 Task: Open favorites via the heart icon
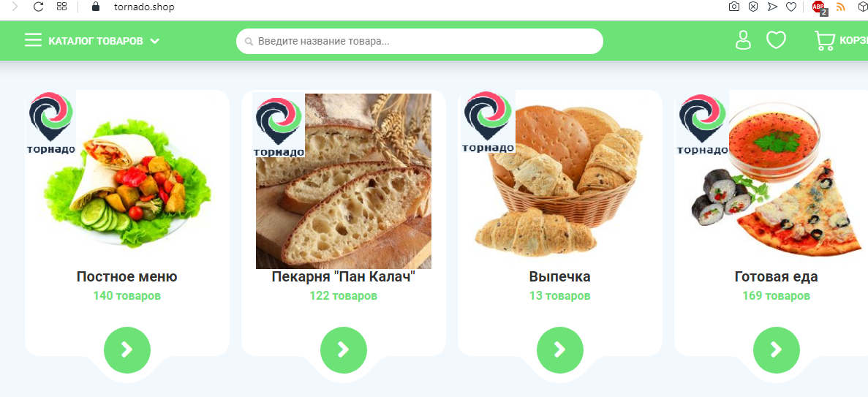click(776, 40)
